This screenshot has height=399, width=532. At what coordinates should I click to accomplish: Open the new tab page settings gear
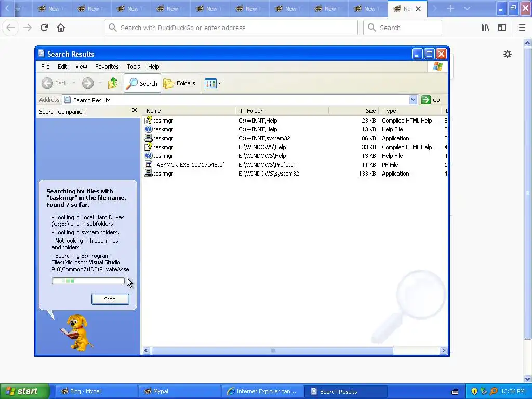[x=507, y=54]
